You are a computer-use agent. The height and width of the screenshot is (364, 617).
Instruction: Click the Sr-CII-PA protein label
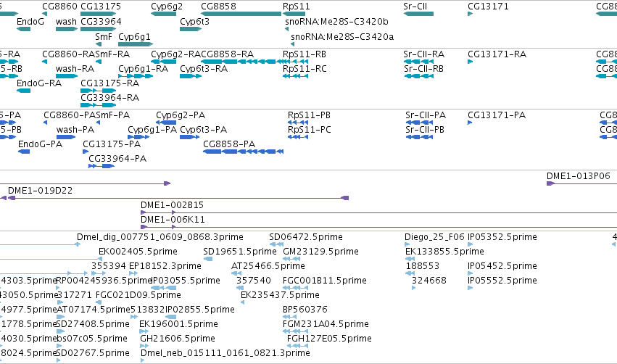(x=426, y=115)
